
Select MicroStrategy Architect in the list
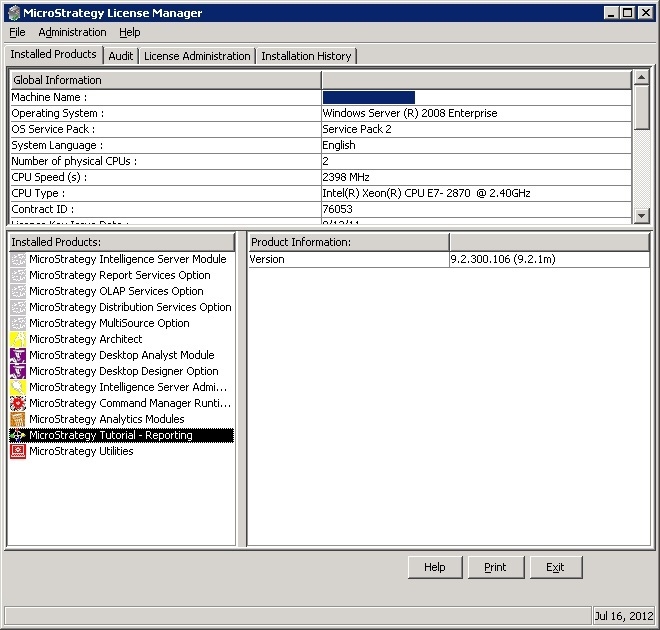(x=86, y=339)
